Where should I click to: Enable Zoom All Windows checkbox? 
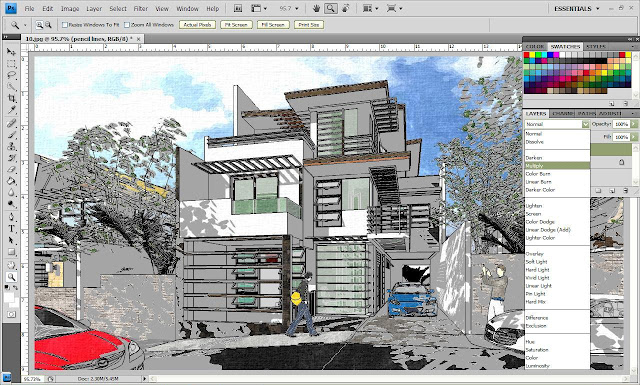point(127,25)
